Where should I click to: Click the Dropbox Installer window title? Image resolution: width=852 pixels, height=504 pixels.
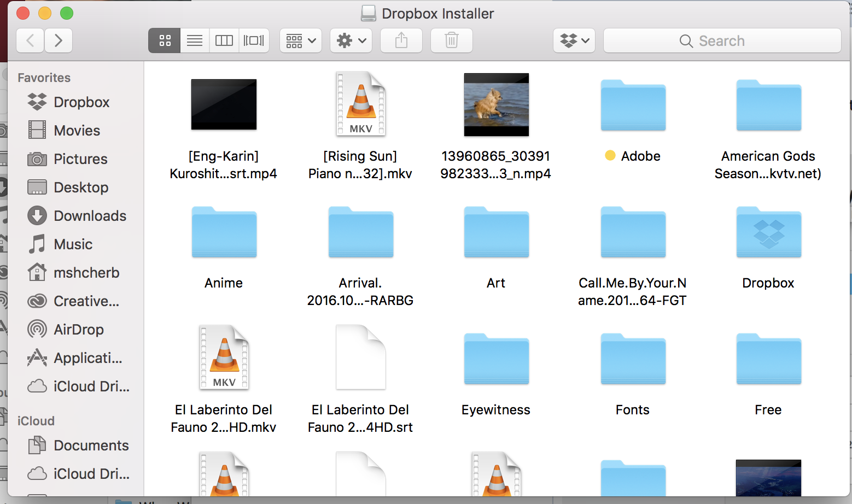(x=437, y=14)
